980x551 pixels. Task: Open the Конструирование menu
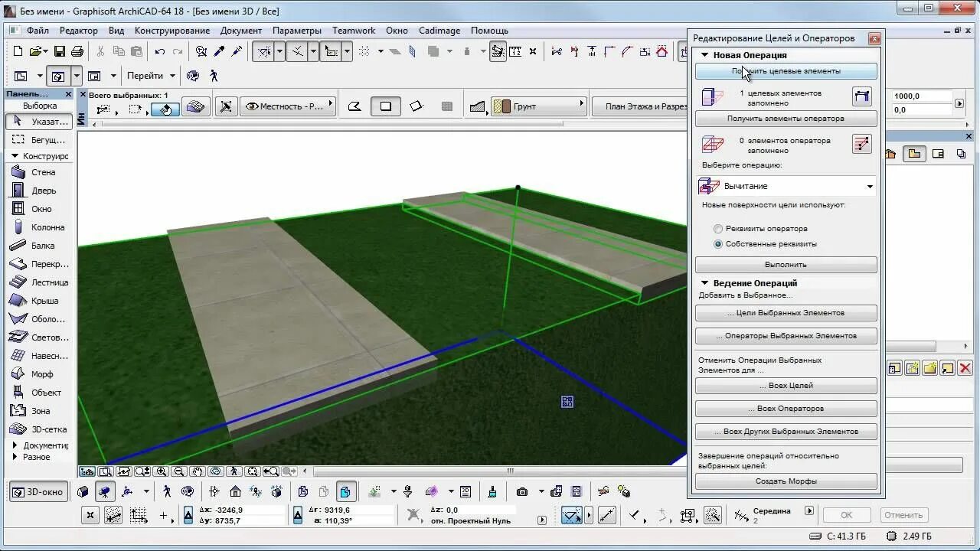[x=172, y=31]
